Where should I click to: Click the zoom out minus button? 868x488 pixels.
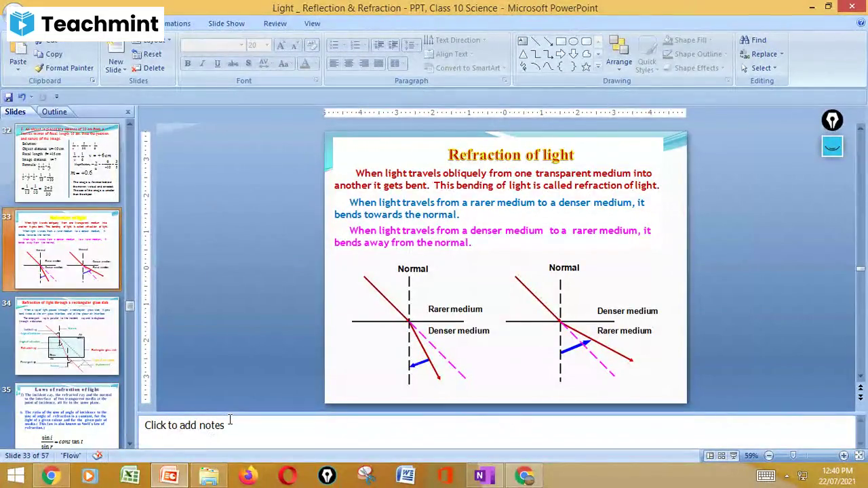point(769,455)
